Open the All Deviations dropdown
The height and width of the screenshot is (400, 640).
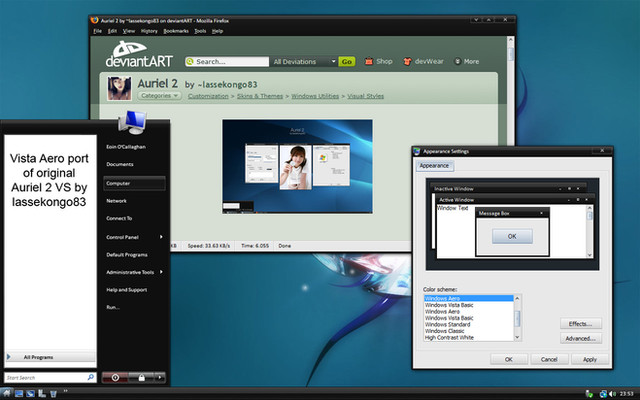[304, 62]
